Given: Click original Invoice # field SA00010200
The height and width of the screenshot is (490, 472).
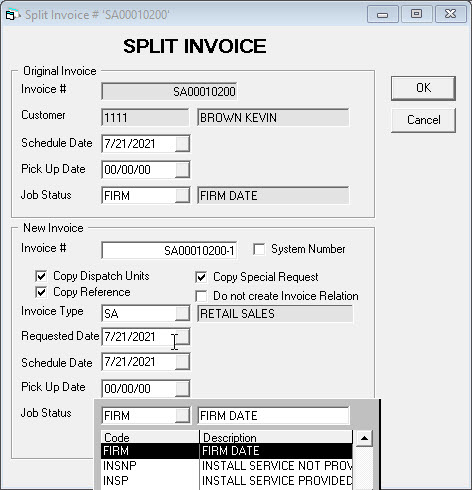Looking at the screenshot, I should (169, 91).
